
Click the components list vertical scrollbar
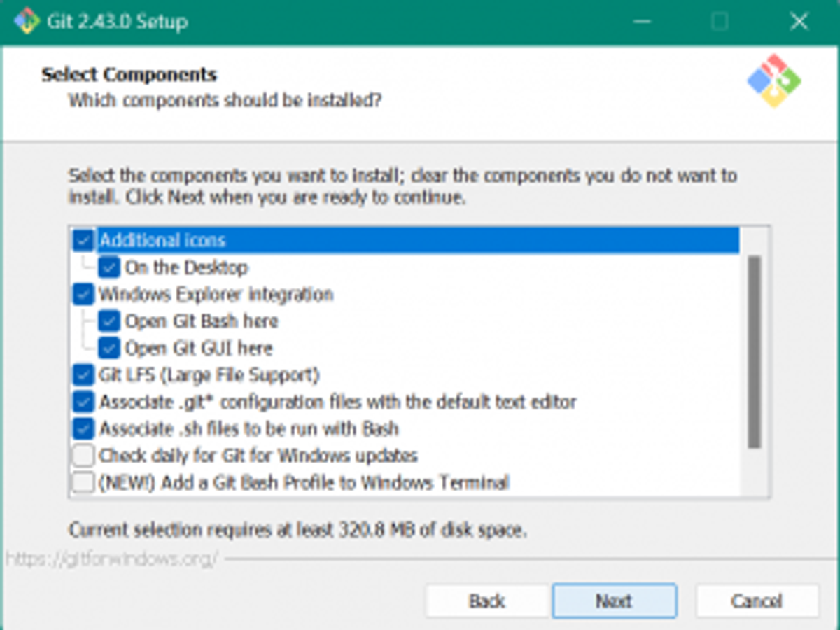(754, 351)
